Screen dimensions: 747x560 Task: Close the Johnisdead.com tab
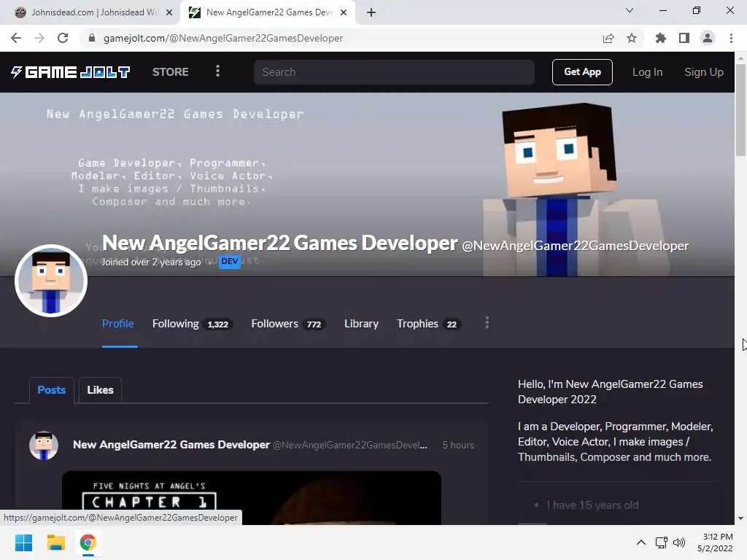[169, 12]
